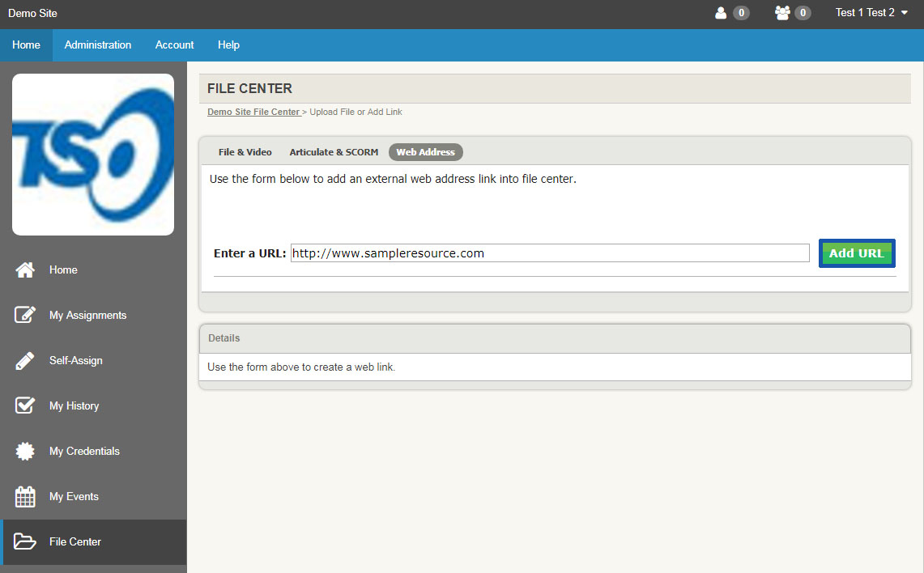924x573 pixels.
Task: Switch to the Articulate & SCORM tab
Action: [334, 152]
